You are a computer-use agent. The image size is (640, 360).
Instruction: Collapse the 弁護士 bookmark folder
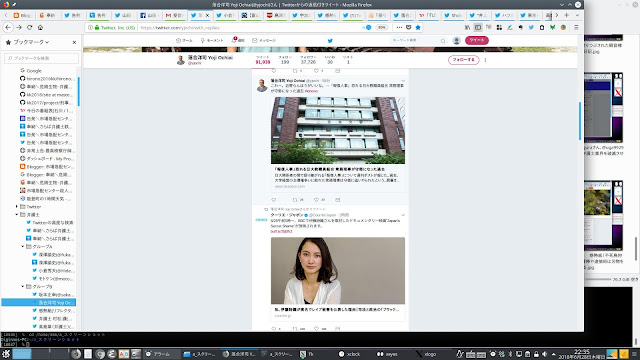(x=17, y=214)
